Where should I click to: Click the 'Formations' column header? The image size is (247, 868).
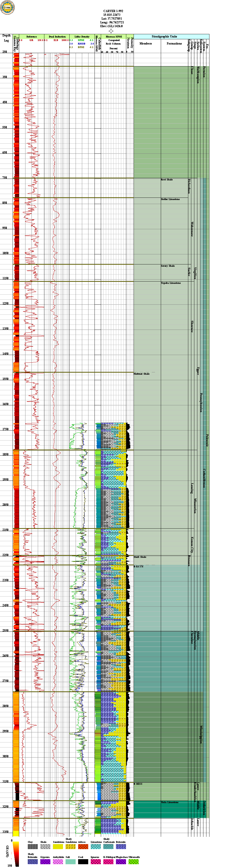174,44
